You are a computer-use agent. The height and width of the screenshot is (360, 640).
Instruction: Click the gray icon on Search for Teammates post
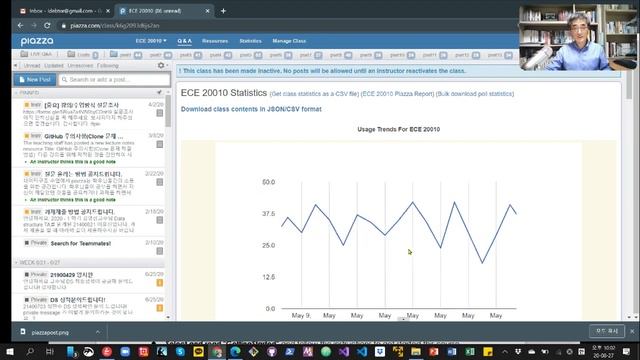(x=160, y=251)
